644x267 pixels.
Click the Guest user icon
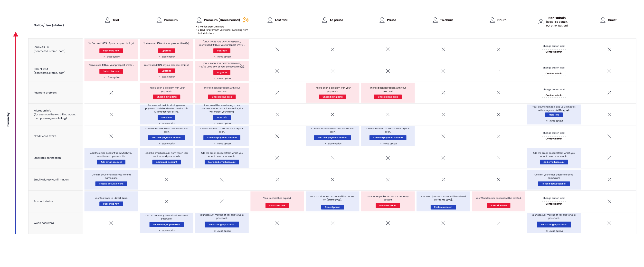[x=603, y=20]
